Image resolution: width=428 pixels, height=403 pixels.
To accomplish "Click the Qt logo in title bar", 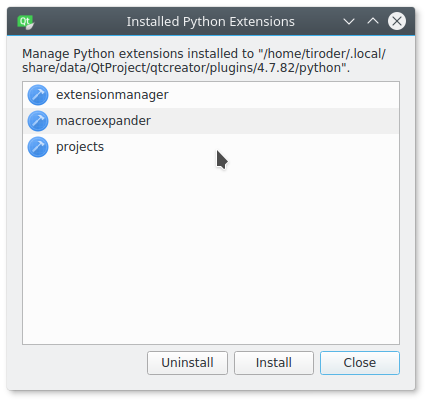I will point(26,22).
